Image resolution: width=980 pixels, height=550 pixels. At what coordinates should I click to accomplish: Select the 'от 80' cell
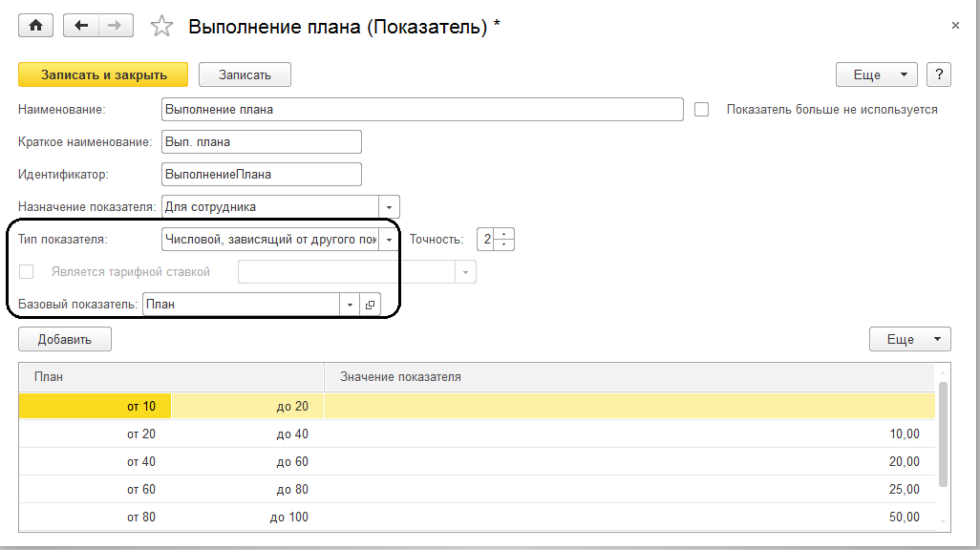(95, 517)
